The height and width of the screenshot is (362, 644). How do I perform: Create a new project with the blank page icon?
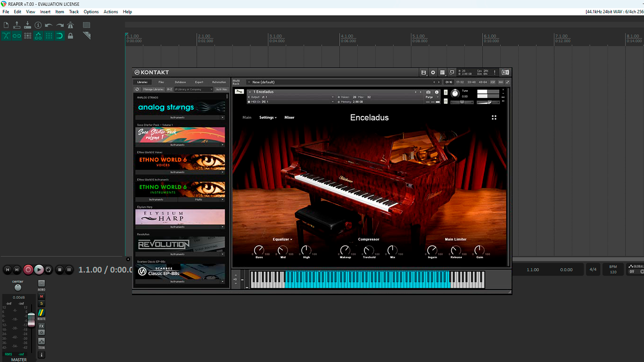6,25
